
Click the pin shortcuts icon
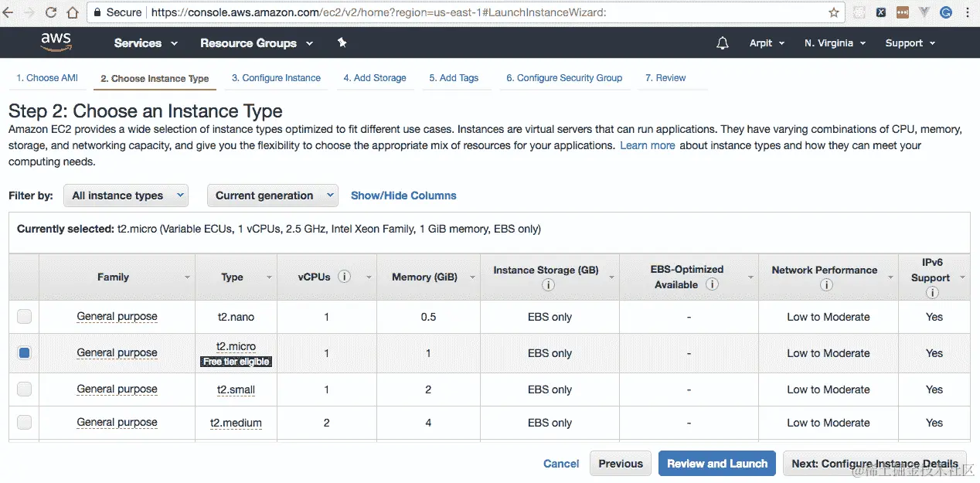(x=342, y=43)
